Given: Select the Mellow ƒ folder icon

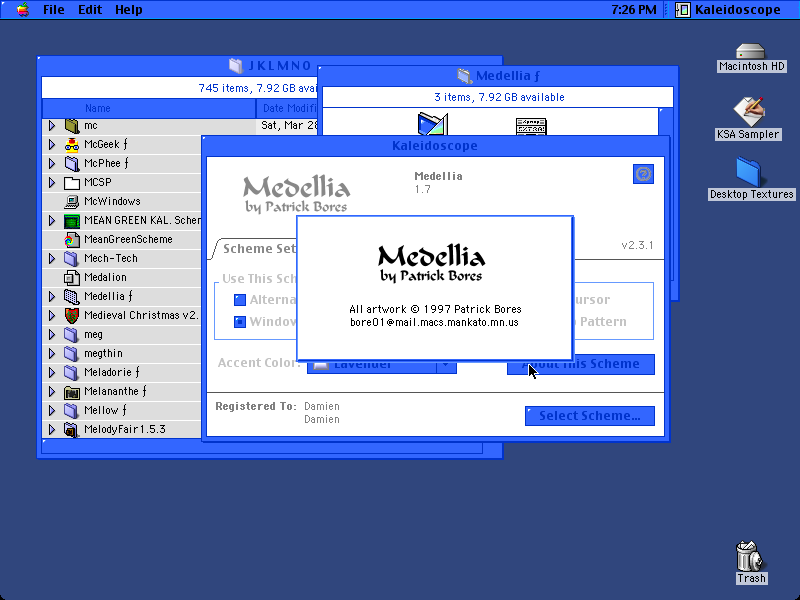Looking at the screenshot, I should (x=72, y=410).
